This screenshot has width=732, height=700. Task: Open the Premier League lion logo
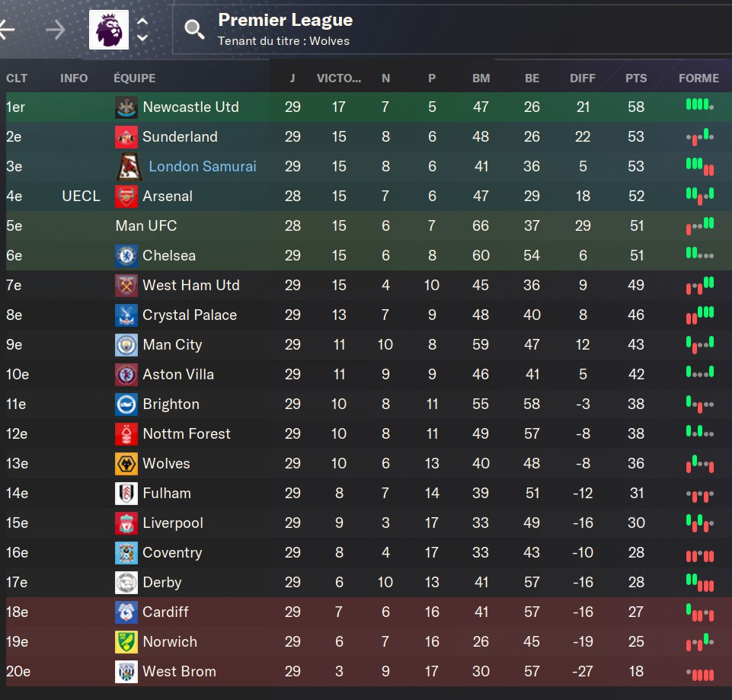coord(109,30)
